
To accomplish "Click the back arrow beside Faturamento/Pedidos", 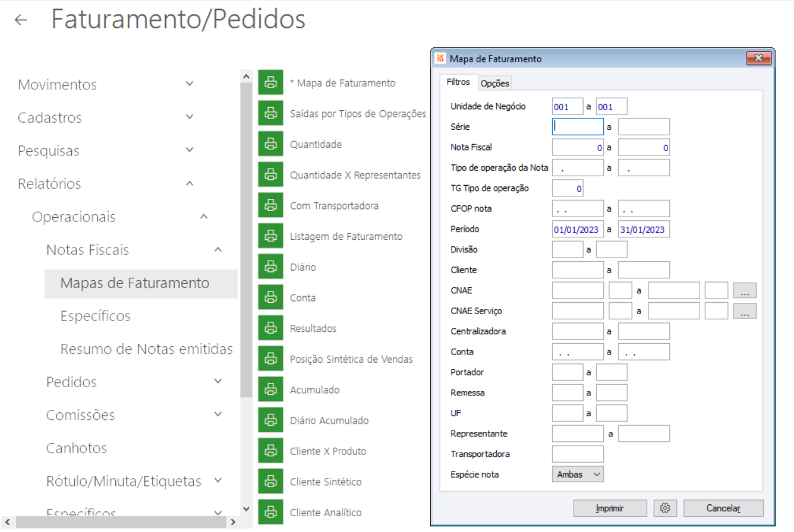I will click(21, 20).
